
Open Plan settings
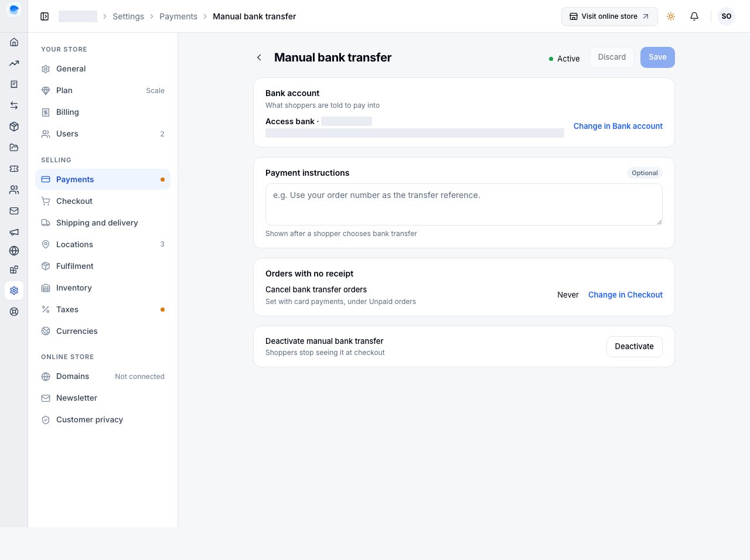click(x=103, y=91)
